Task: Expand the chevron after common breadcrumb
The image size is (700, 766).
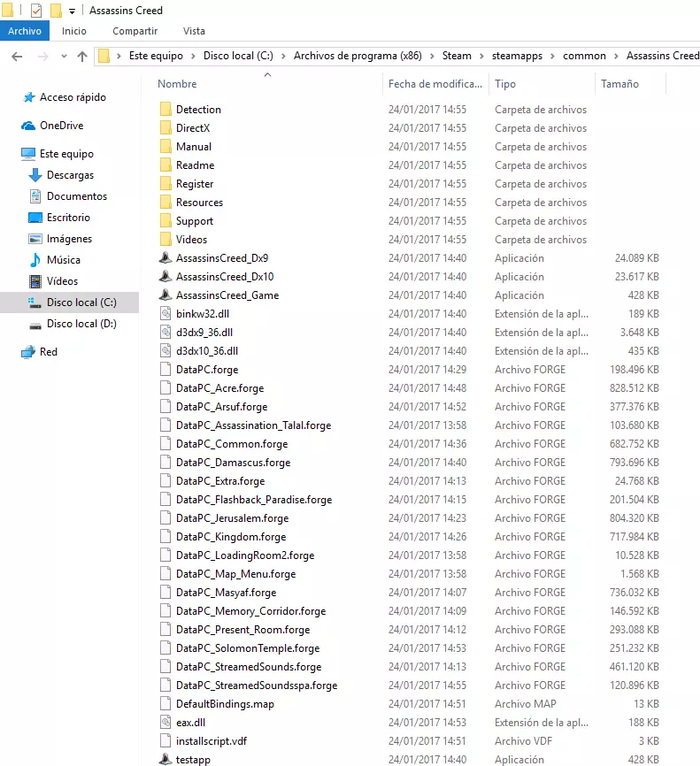Action: tap(616, 57)
